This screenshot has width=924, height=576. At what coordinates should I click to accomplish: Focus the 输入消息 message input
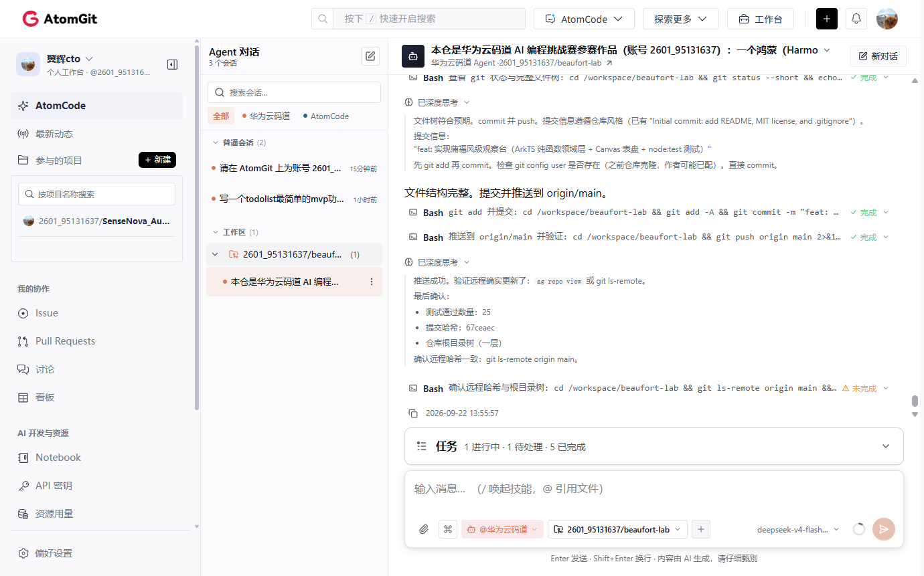[x=653, y=489]
